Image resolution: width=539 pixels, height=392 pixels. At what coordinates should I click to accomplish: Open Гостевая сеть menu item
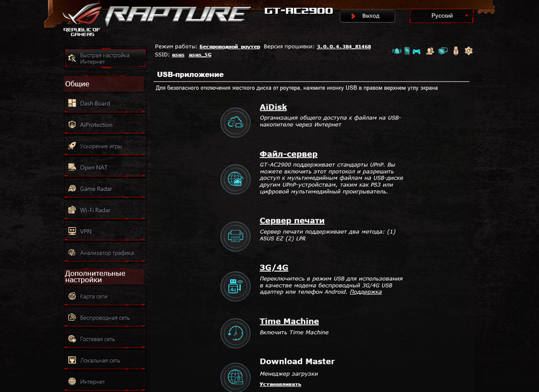tap(105, 339)
